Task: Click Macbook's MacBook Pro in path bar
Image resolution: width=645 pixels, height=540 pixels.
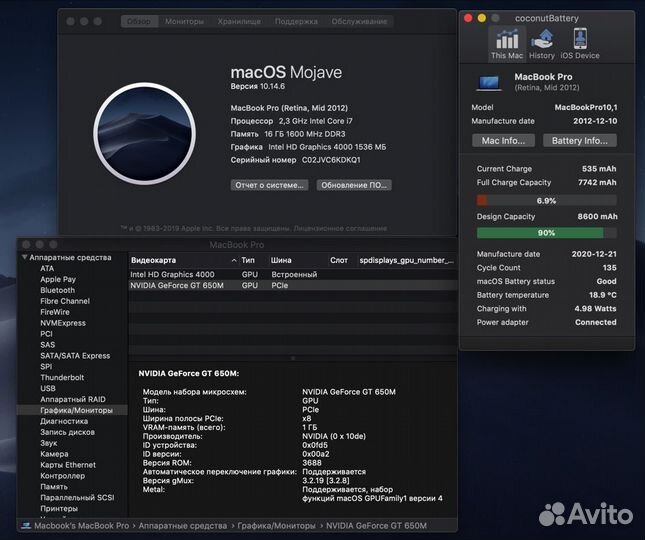Action: [x=81, y=526]
